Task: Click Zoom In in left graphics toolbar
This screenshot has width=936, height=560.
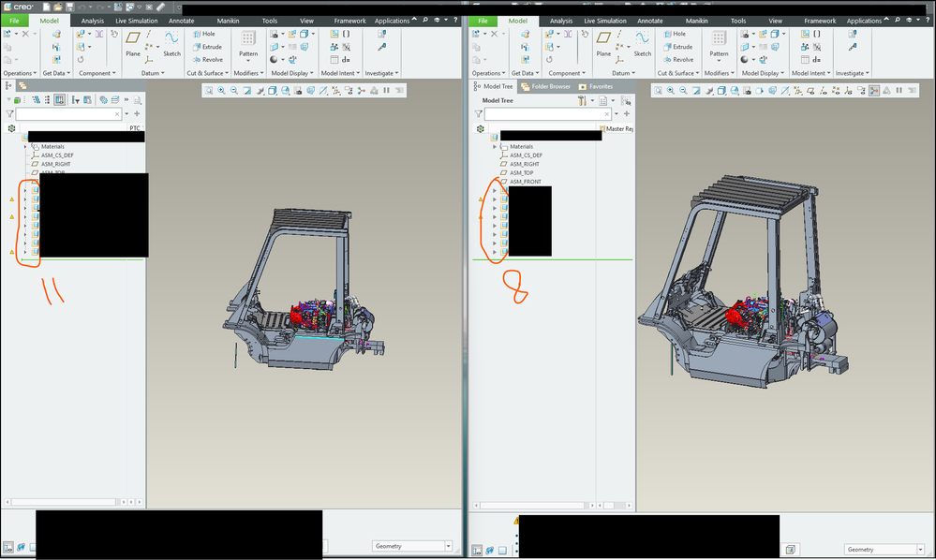Action: (221, 91)
